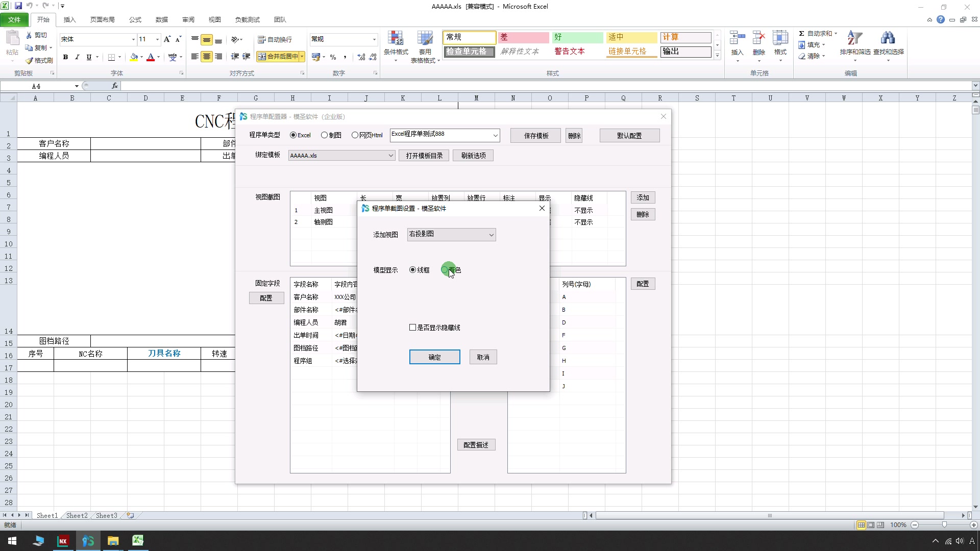
Task: Click the Insert cells icon
Action: tap(738, 39)
